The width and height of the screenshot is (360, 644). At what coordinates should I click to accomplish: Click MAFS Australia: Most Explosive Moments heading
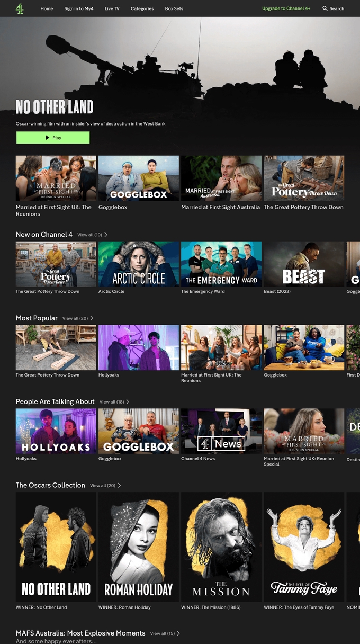click(x=80, y=633)
